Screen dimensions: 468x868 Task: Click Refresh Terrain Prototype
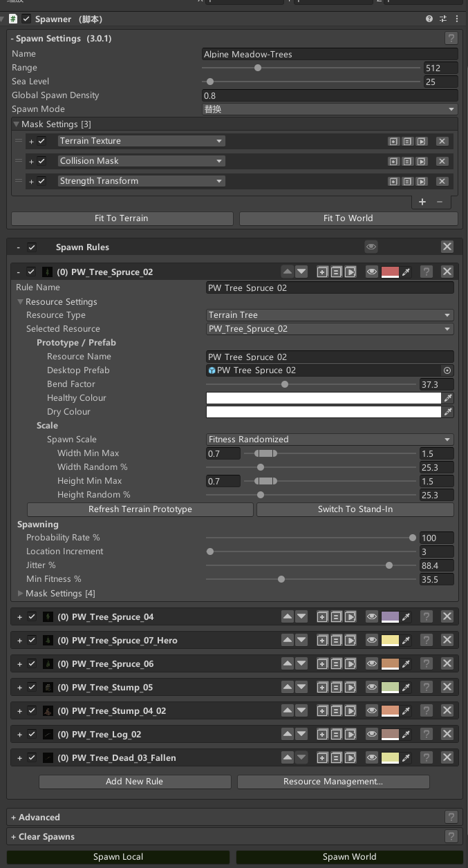click(x=140, y=509)
